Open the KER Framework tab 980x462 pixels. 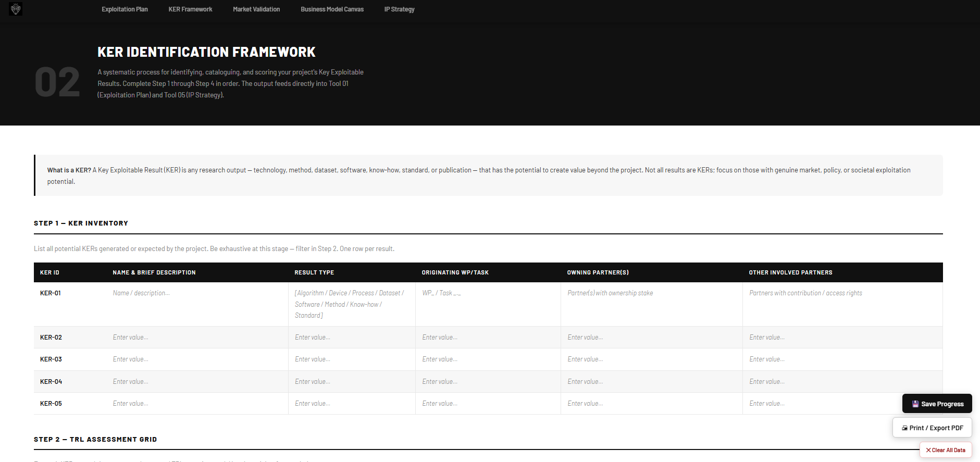[x=190, y=9]
